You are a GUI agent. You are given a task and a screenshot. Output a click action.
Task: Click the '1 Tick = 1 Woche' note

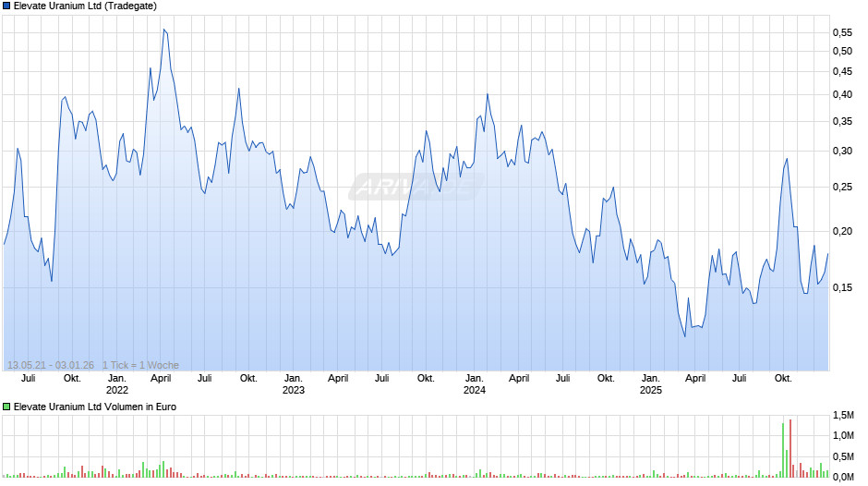coord(140,365)
